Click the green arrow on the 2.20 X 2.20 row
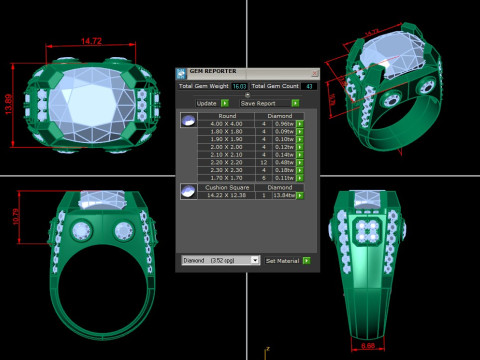Image resolution: width=480 pixels, height=360 pixels. (x=300, y=163)
